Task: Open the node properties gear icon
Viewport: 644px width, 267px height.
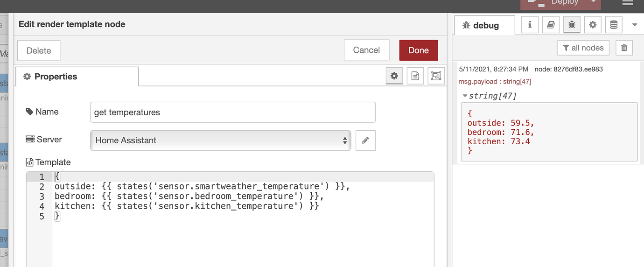Action: pyautogui.click(x=394, y=76)
